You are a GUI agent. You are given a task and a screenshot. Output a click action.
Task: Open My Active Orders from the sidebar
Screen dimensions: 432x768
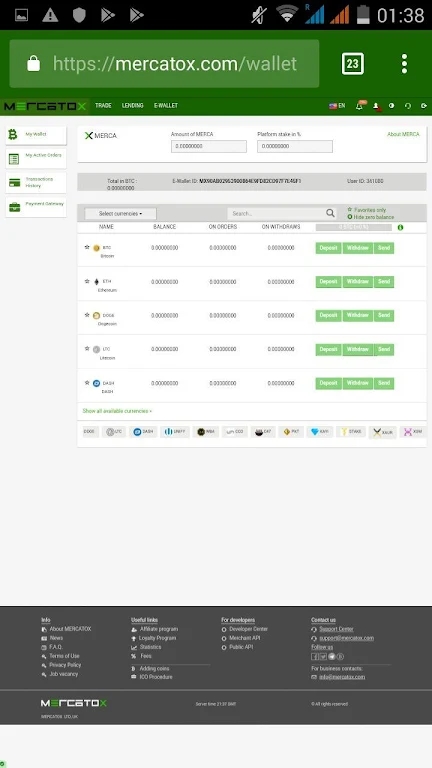pyautogui.click(x=36, y=158)
